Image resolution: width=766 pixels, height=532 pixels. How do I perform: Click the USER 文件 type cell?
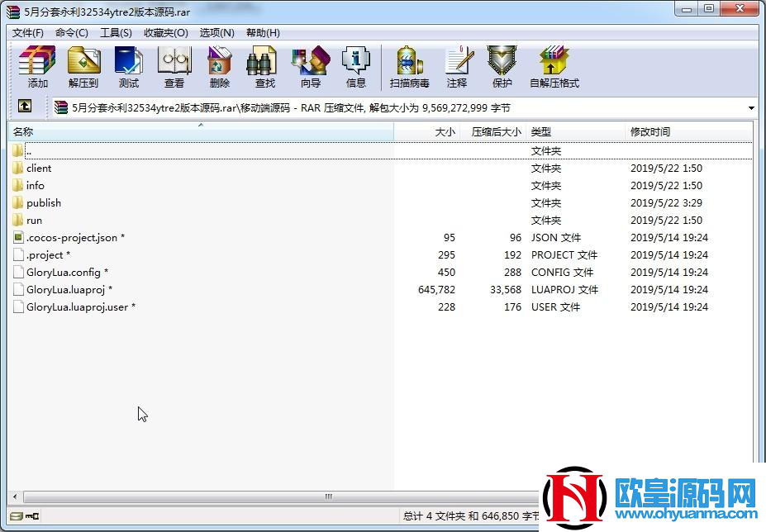(555, 306)
